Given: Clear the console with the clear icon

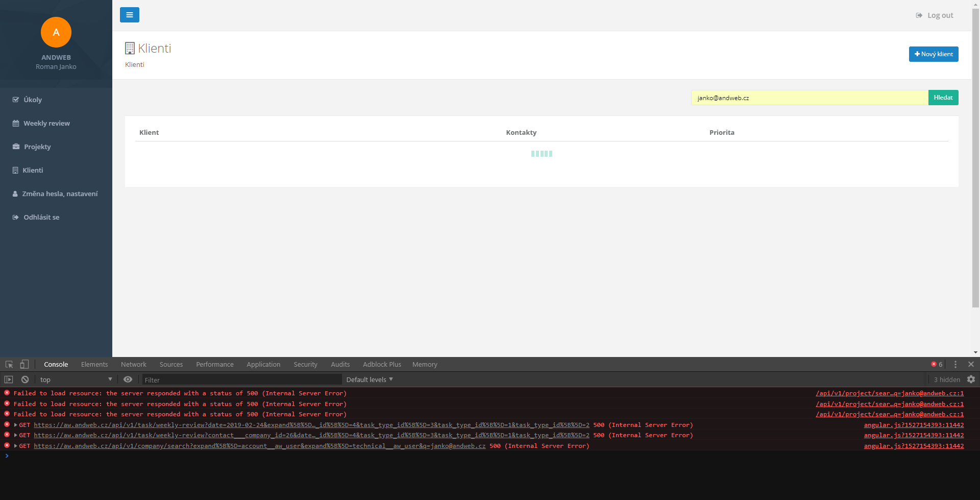Looking at the screenshot, I should [x=25, y=379].
